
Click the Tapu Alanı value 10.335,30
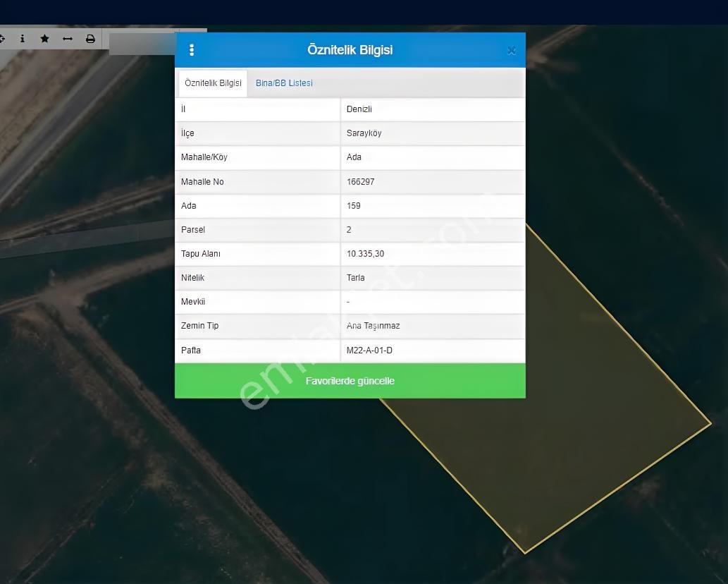pos(365,254)
